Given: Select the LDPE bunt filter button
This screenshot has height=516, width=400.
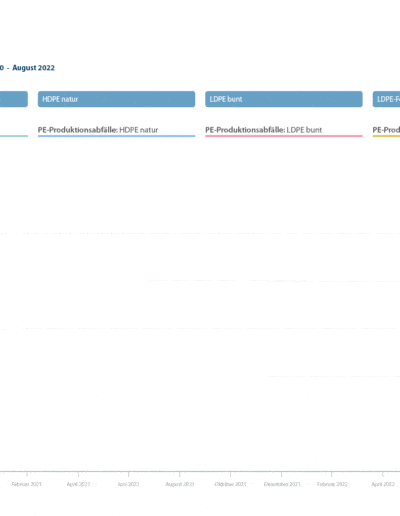Looking at the screenshot, I should 284,99.
